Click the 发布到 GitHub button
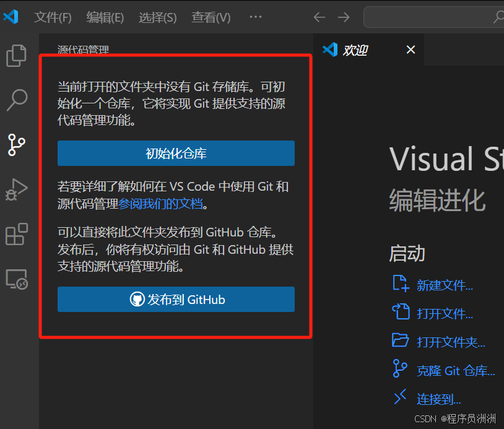 [x=176, y=299]
